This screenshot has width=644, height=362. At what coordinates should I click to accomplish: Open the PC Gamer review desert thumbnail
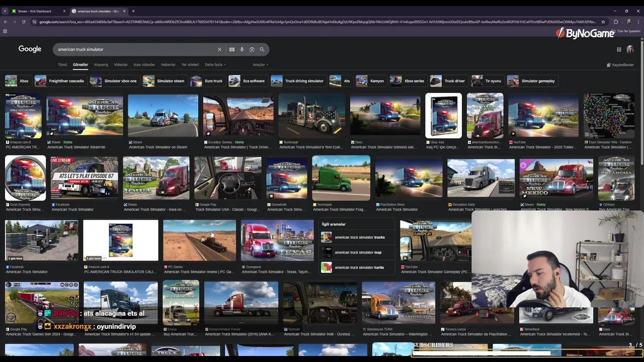(x=199, y=240)
